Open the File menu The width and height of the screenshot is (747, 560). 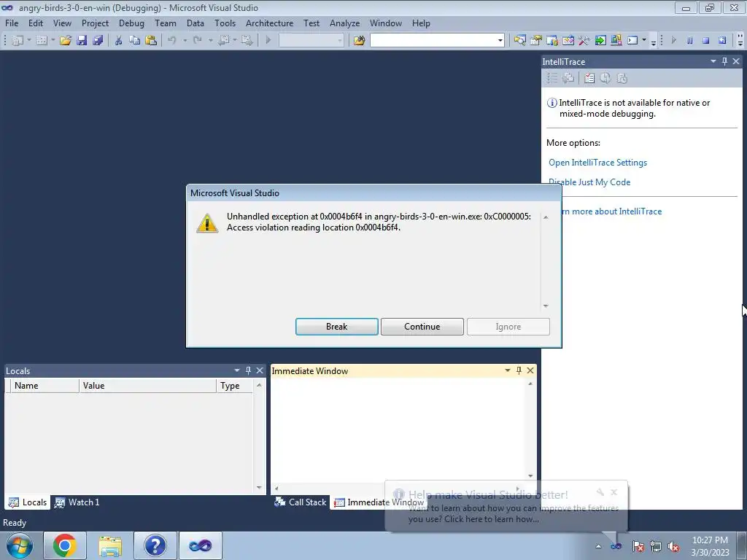coord(12,23)
